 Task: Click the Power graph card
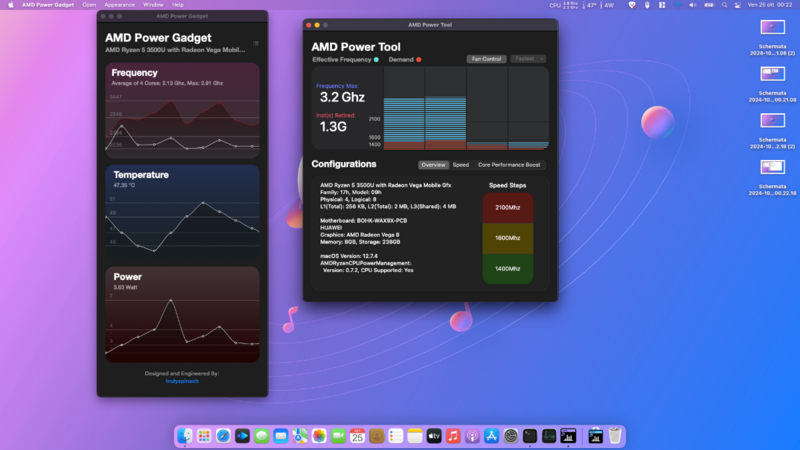click(x=183, y=315)
